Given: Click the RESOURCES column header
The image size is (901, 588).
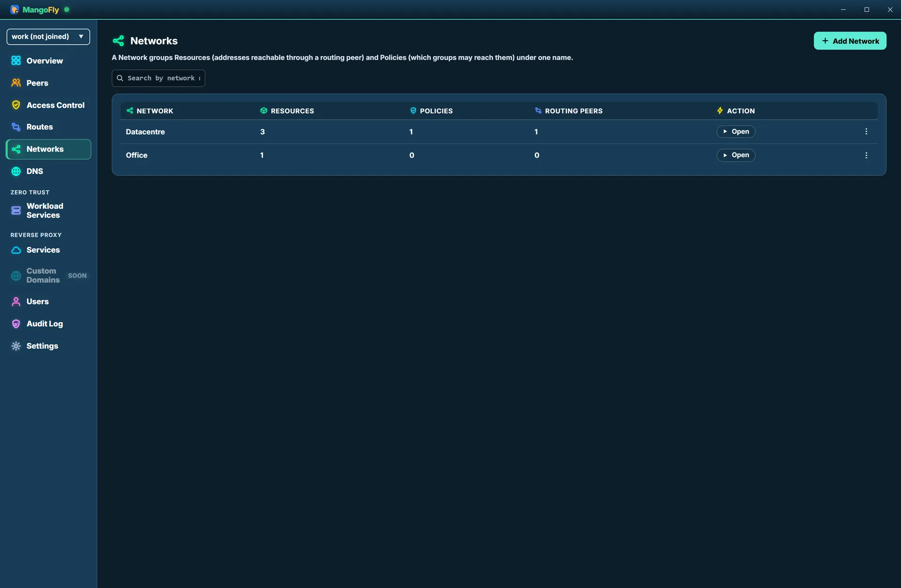Looking at the screenshot, I should tap(287, 111).
